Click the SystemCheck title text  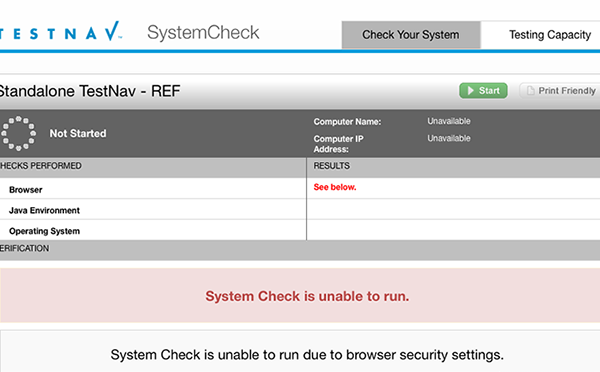203,32
